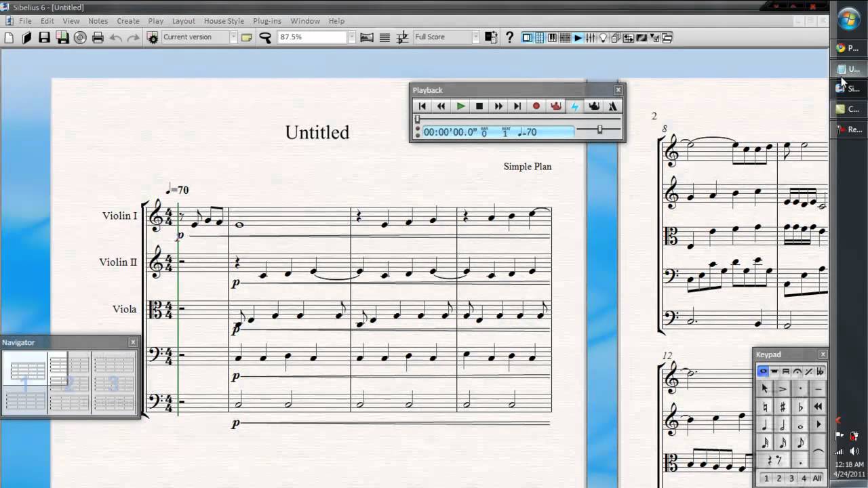Select the Simple Plan composer text
The image size is (868, 488).
click(528, 166)
